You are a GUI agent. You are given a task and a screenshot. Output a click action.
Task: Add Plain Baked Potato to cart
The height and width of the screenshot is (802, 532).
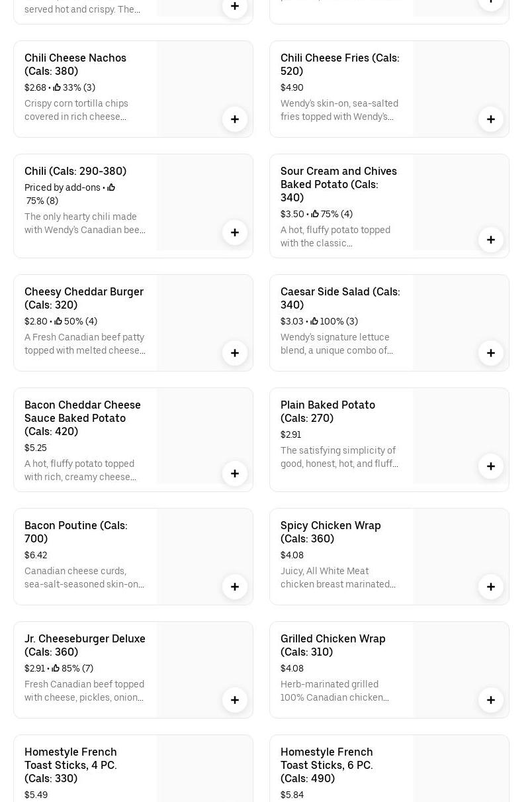491,466
